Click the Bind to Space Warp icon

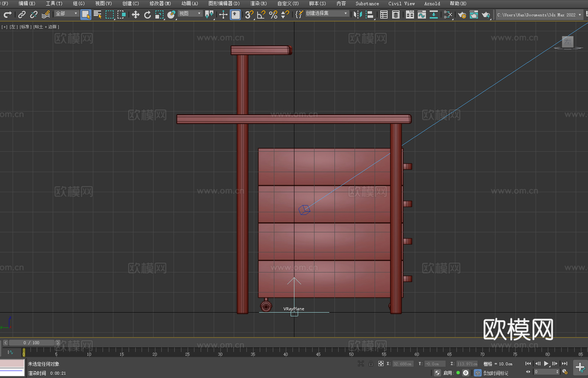click(46, 14)
